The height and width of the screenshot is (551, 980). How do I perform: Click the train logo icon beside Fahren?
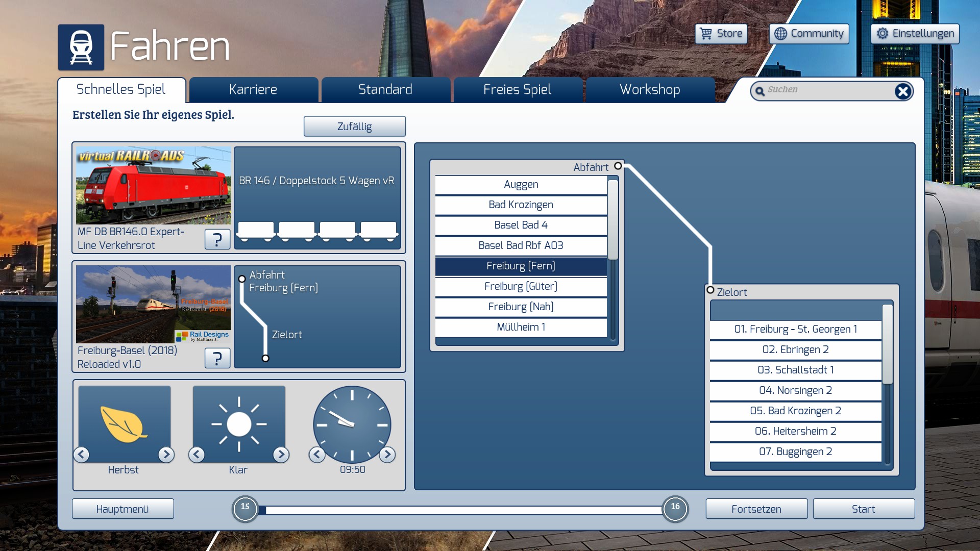[x=81, y=47]
